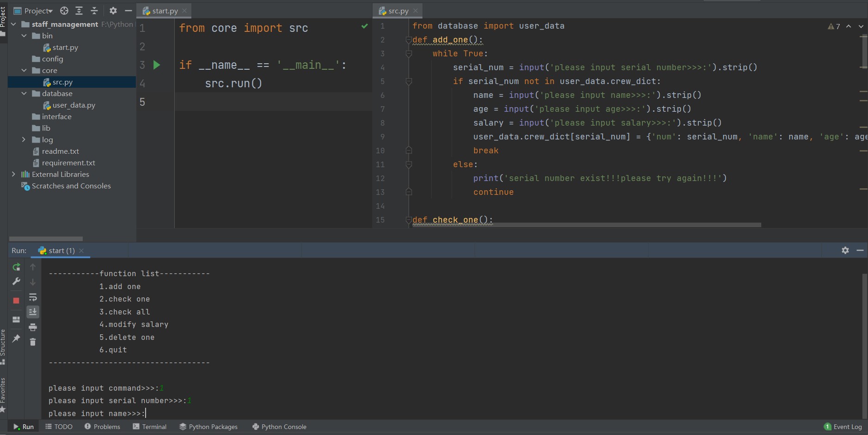Click the print icon in Run panel
This screenshot has width=868, height=435.
pyautogui.click(x=33, y=327)
